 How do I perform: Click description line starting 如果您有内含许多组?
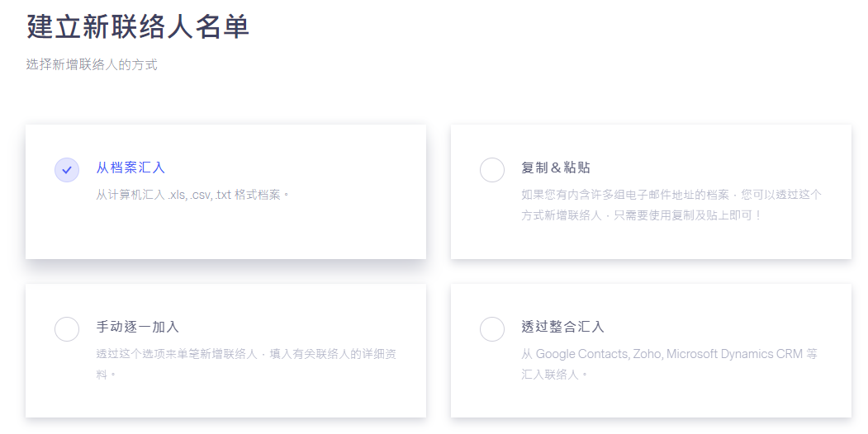(671, 195)
